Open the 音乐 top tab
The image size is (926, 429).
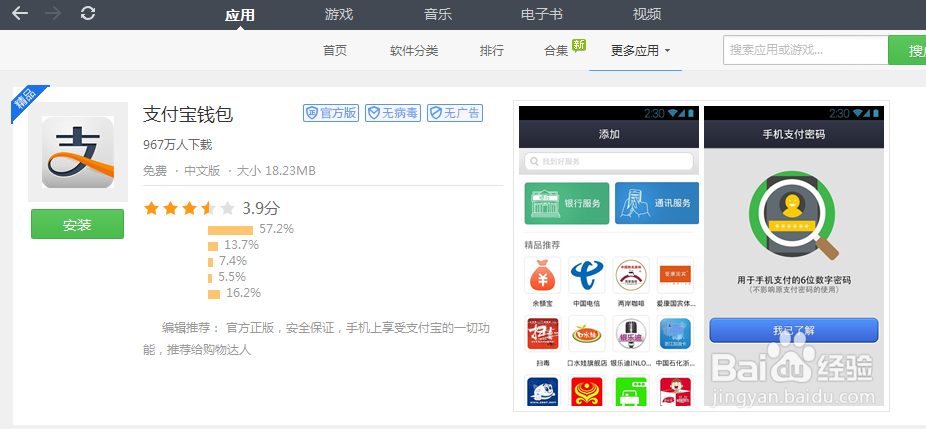pos(438,14)
